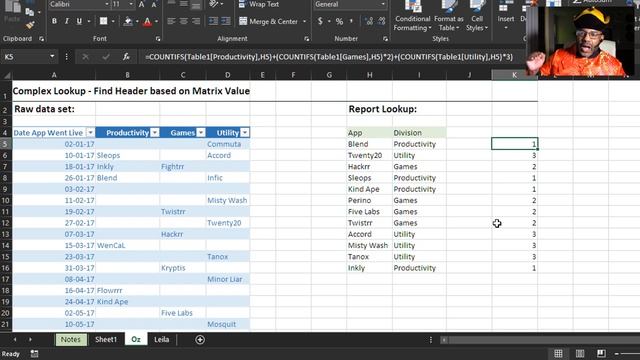Select all cells corner button
Screen dimensions: 640x360
point(6,75)
